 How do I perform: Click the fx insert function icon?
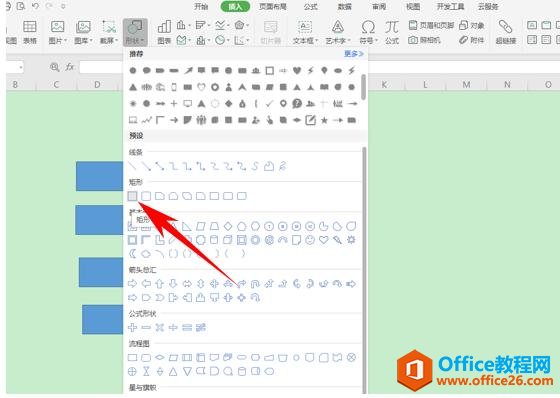point(70,67)
